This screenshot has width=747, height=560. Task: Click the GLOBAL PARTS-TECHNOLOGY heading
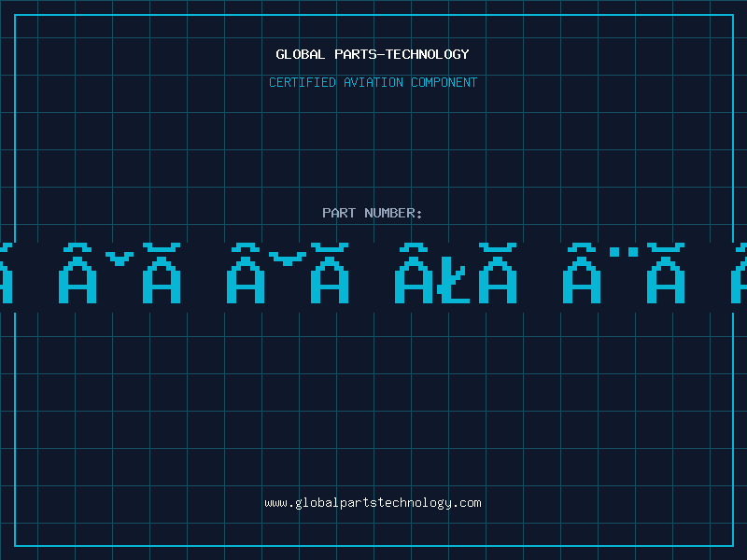[x=373, y=54]
